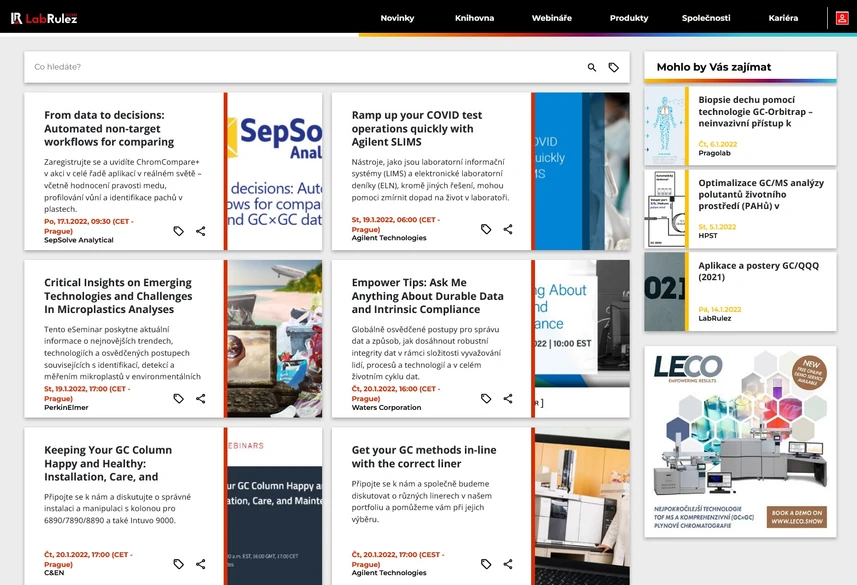857x585 pixels.
Task: Click tag icon on GC liner card
Action: pyautogui.click(x=486, y=564)
